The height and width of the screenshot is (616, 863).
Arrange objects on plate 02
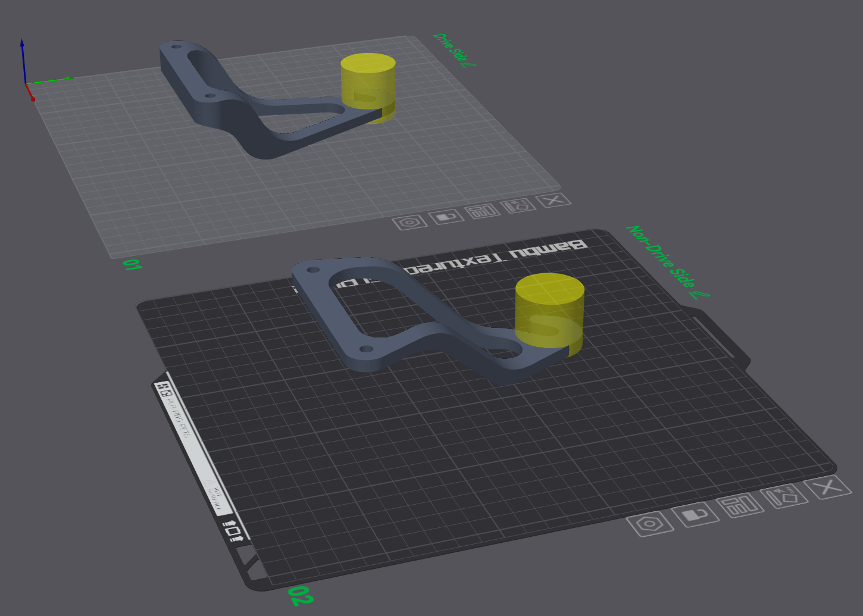740,505
